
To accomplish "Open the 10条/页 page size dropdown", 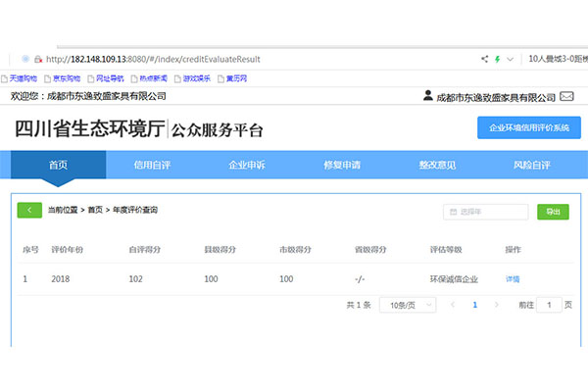I will coord(408,305).
